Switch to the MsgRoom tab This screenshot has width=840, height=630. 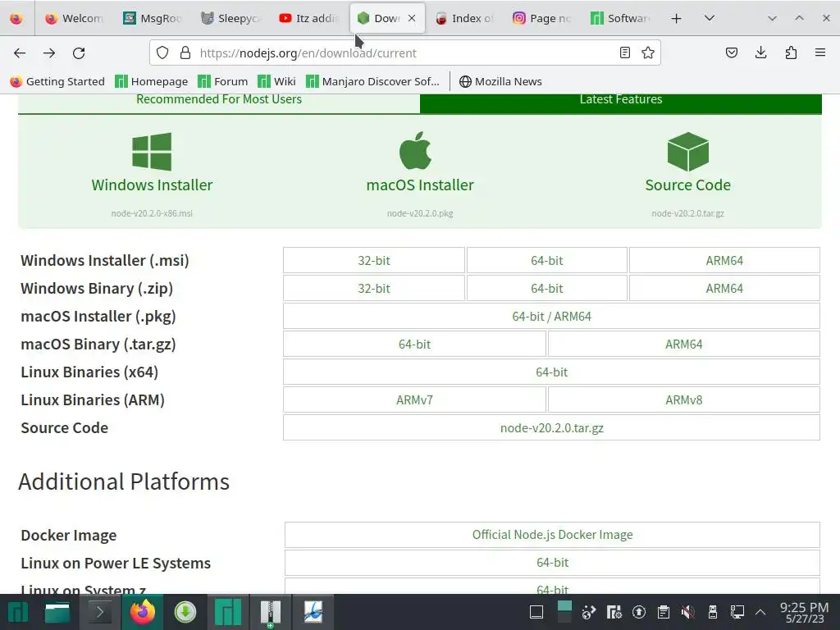click(152, 18)
